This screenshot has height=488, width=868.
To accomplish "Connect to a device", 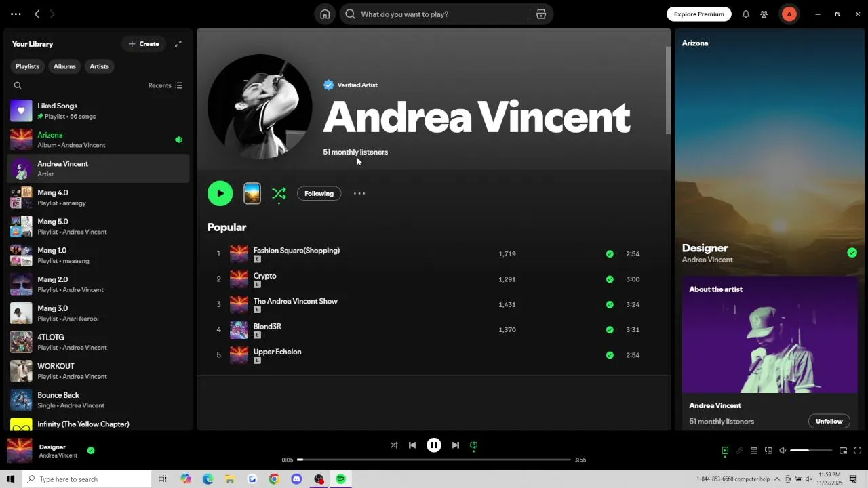I will 768,451.
